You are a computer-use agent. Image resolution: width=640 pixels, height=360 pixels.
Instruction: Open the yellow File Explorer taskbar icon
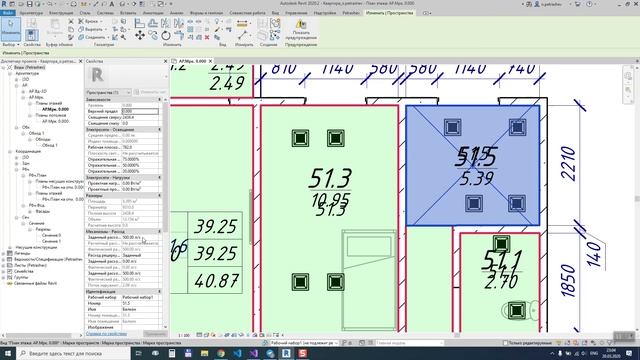pos(204,353)
